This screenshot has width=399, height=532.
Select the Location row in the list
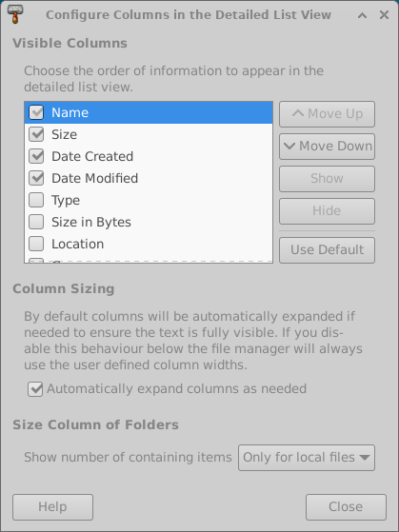tap(149, 244)
